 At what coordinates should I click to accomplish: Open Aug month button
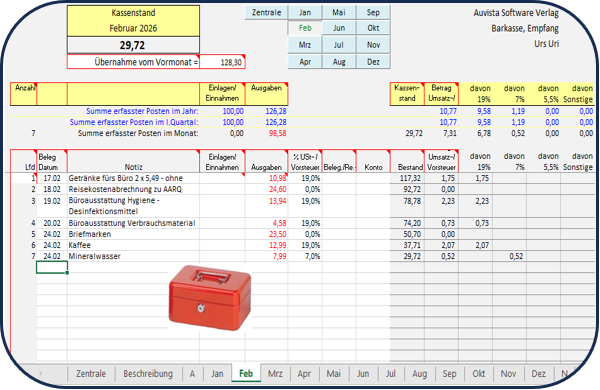(x=339, y=62)
